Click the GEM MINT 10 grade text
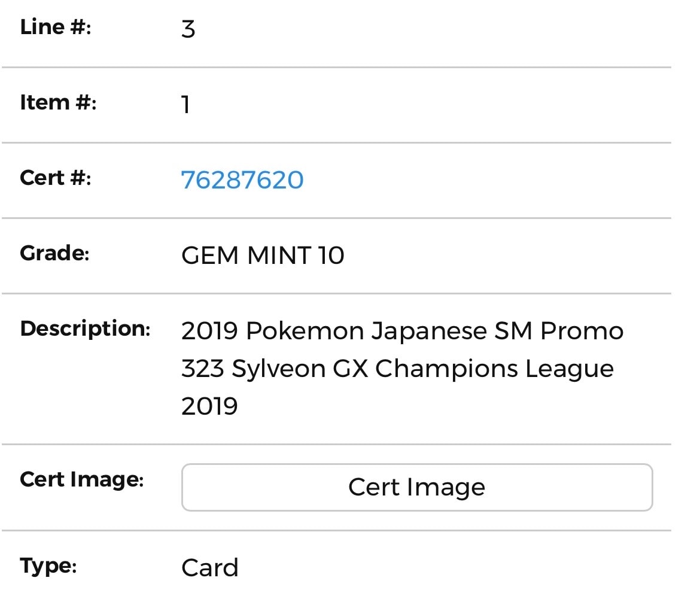This screenshot has width=700, height=605. [263, 256]
